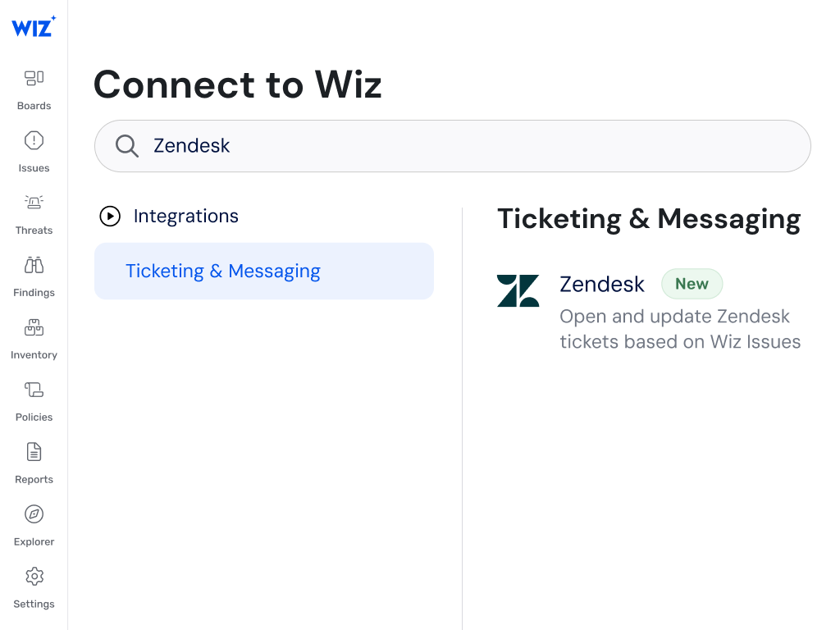Click the Integrations label
This screenshot has height=630, width=840.
186,217
